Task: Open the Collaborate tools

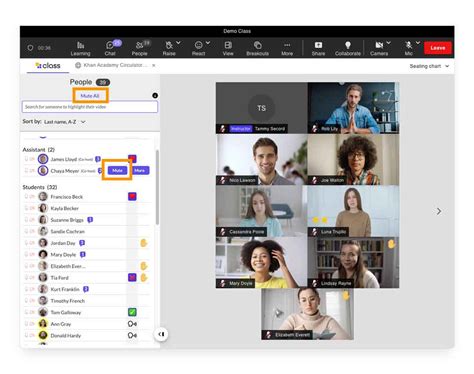Action: click(348, 48)
